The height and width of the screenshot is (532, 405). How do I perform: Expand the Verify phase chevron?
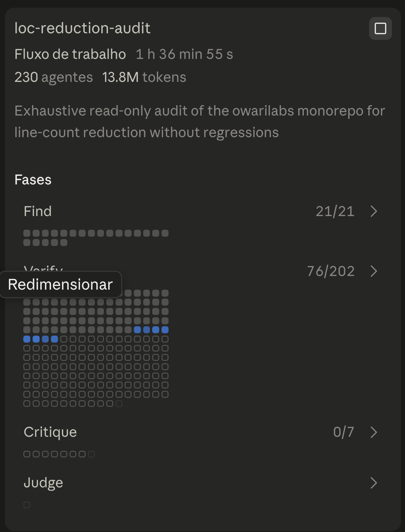point(374,271)
